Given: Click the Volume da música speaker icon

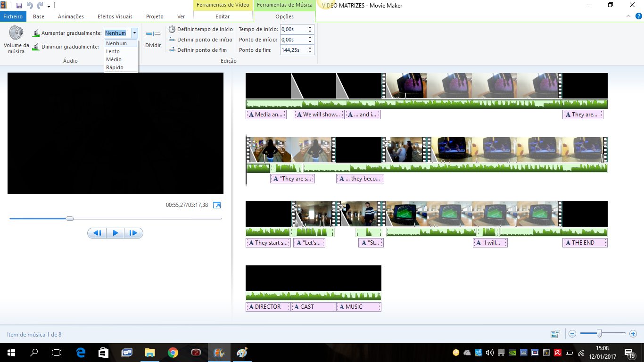Looking at the screenshot, I should (16, 34).
